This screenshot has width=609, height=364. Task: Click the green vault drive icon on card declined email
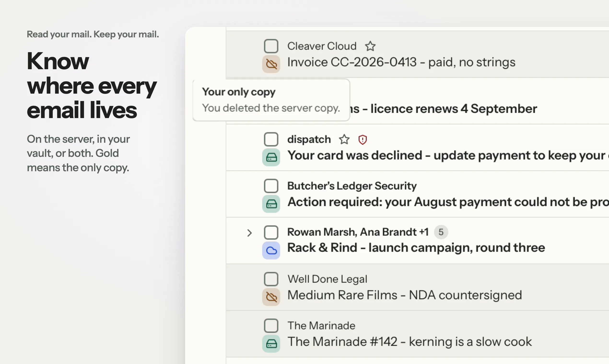tap(271, 157)
